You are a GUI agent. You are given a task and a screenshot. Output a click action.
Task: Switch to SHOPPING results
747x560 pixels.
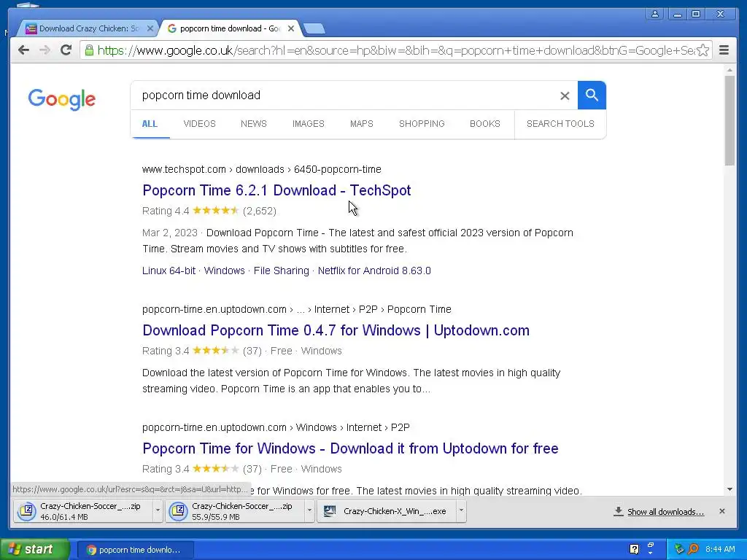[x=422, y=124]
